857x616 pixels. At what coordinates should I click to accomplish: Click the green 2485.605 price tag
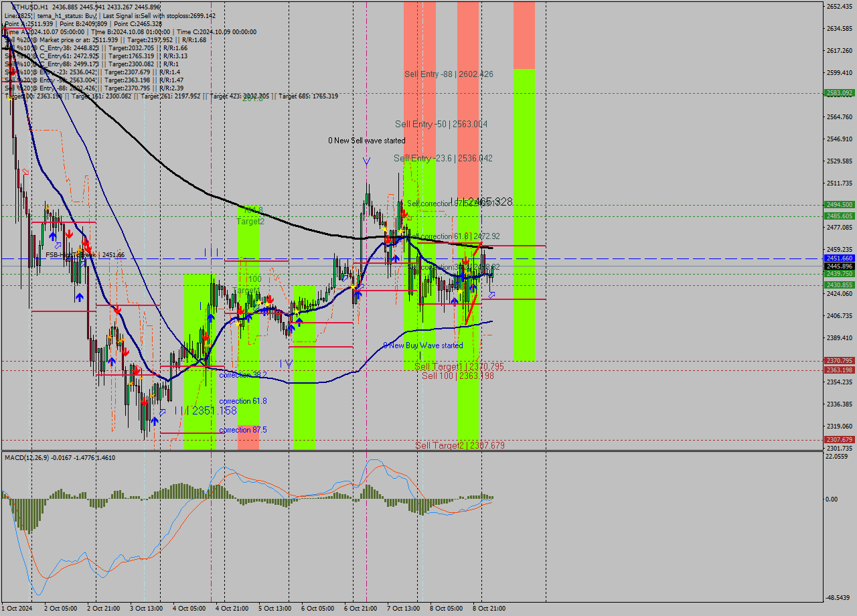(x=839, y=216)
